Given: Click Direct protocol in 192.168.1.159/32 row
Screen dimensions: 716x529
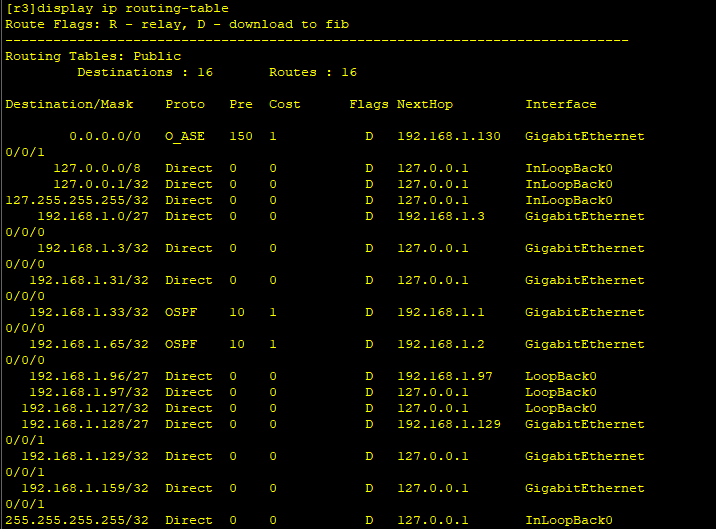Looking at the screenshot, I should coord(189,488).
